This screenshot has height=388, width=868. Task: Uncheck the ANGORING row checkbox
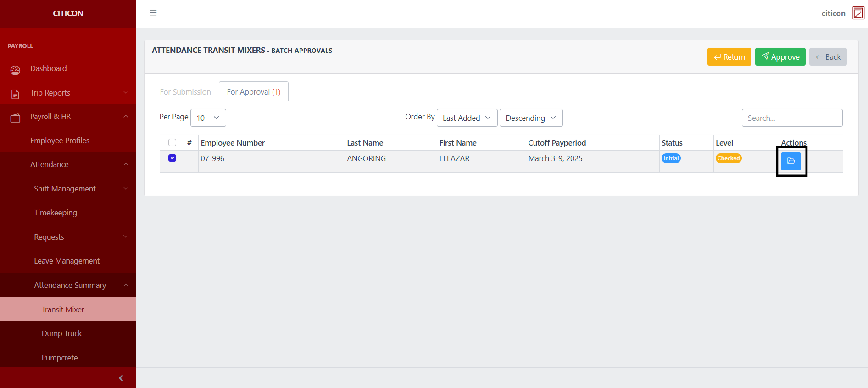[172, 158]
